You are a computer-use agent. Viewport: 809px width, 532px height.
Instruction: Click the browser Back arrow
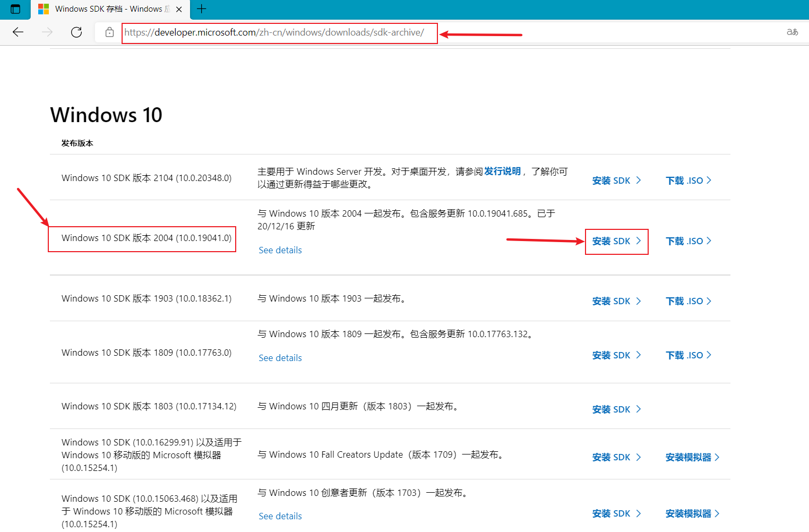pos(18,32)
